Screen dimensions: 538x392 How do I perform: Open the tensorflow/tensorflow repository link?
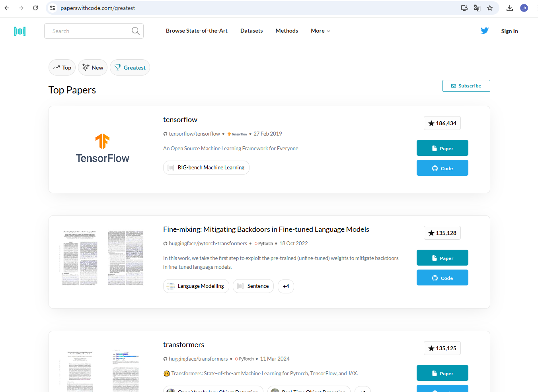194,134
